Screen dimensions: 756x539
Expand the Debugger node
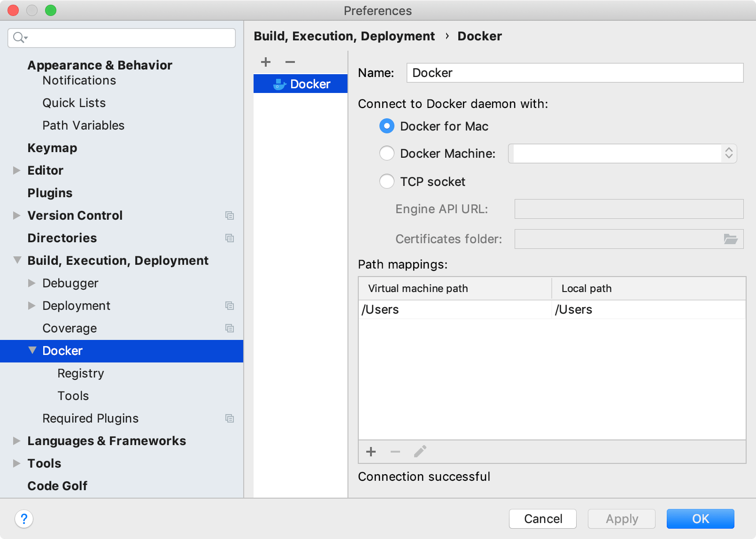pyautogui.click(x=31, y=283)
